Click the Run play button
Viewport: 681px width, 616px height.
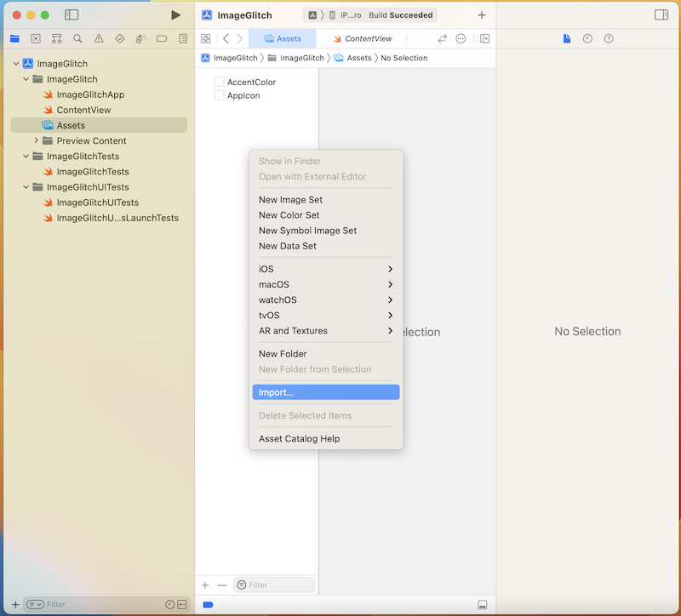click(175, 15)
